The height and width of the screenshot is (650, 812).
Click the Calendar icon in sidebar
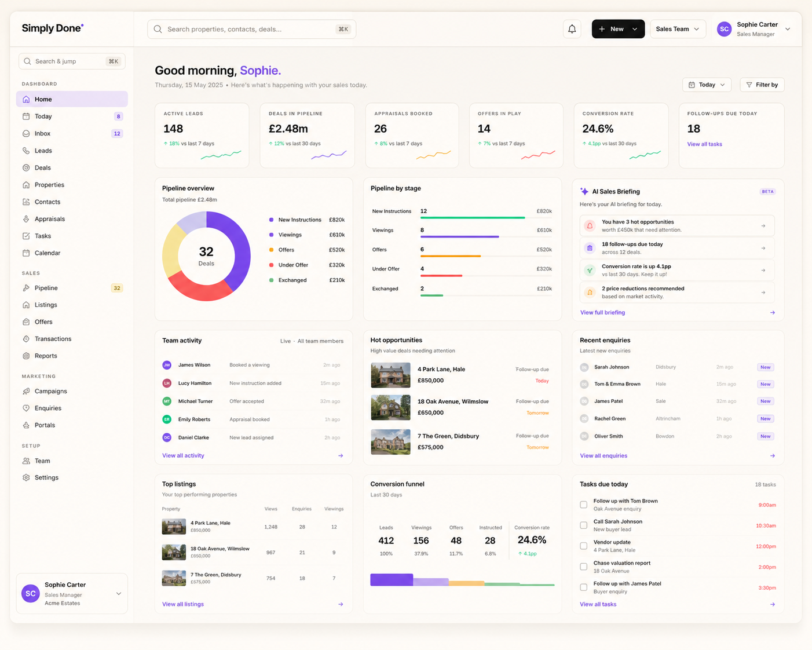coord(26,253)
